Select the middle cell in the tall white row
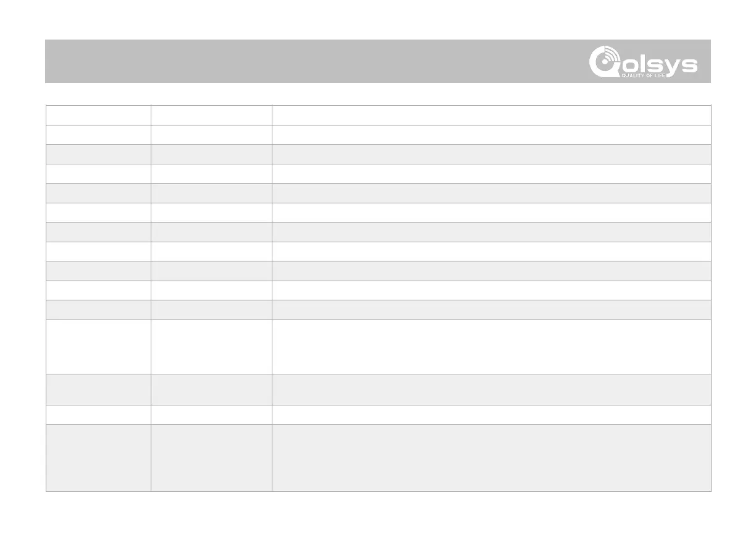Image resolution: width=756 pixels, height=534 pixels. click(211, 347)
